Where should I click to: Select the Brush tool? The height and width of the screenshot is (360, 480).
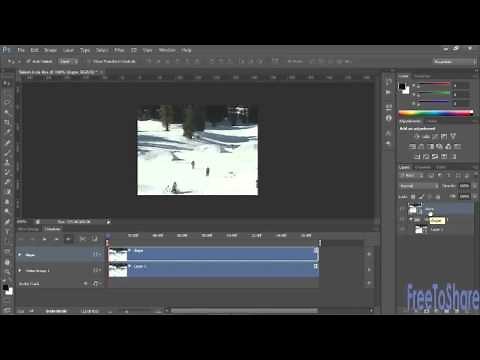[7, 153]
